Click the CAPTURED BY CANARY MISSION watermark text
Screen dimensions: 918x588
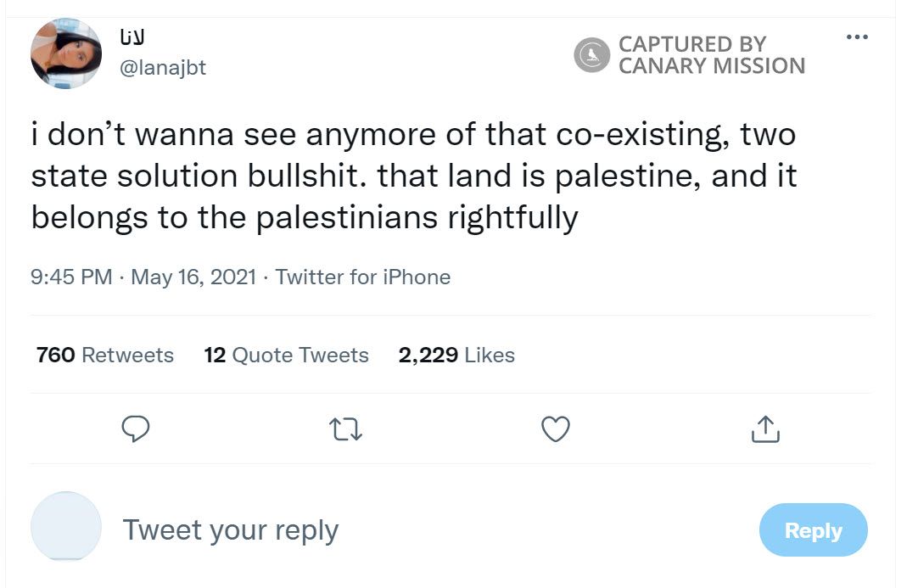711,55
